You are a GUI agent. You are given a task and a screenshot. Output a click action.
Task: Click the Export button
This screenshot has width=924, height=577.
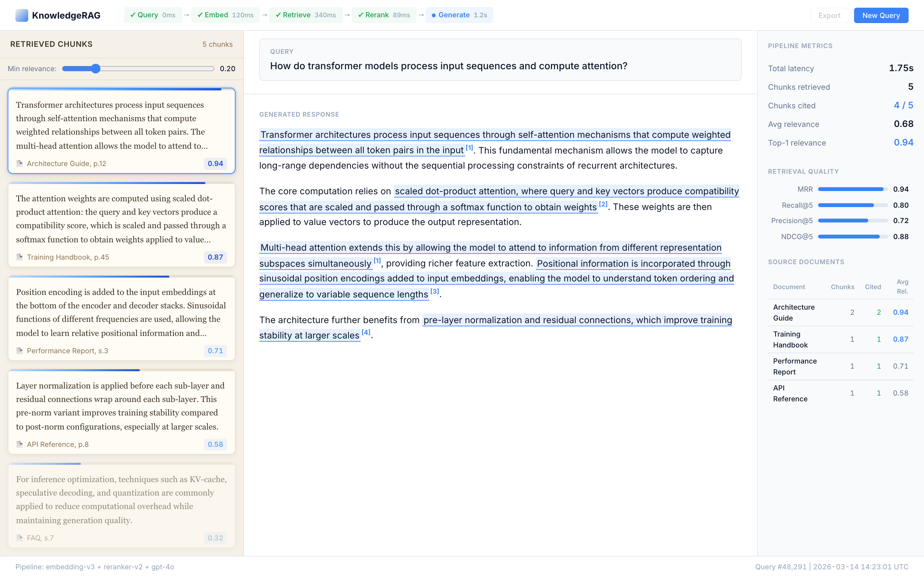[x=829, y=15]
